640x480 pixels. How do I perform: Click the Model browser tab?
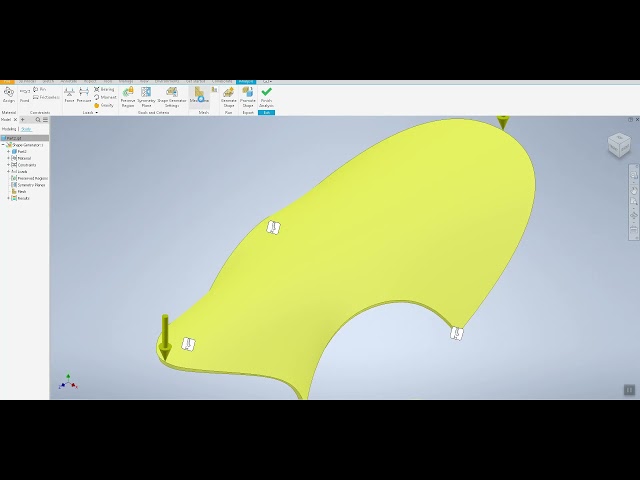point(6,120)
